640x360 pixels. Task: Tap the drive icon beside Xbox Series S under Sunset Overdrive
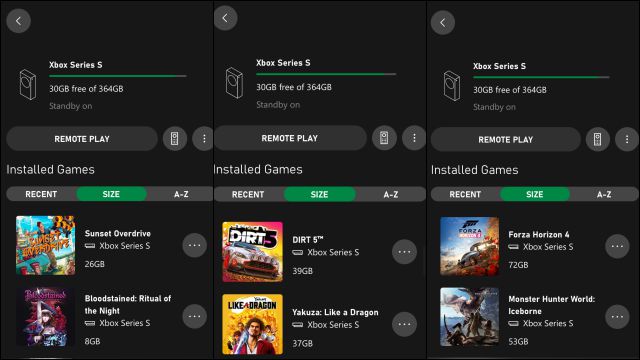[x=90, y=246]
